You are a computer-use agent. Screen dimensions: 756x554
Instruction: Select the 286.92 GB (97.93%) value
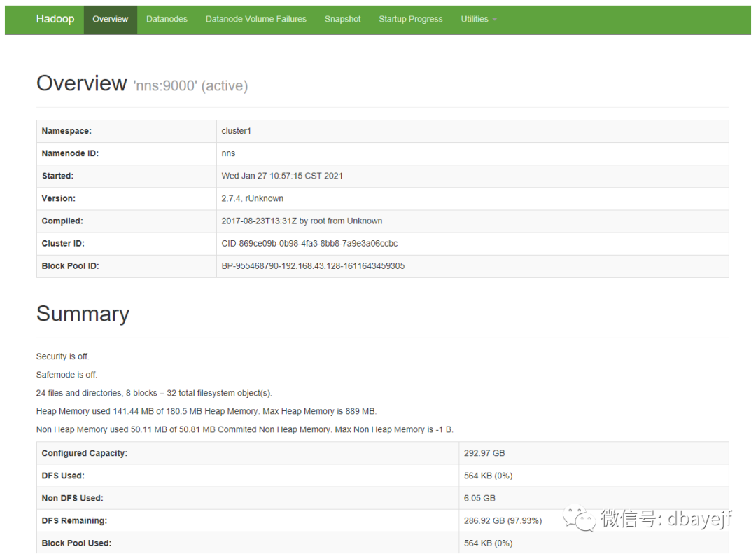503,521
